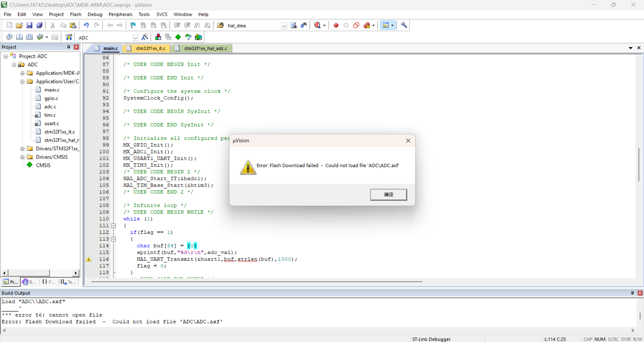Insert a breakpoint with red circle icon
Screen dimensions: 644x342
336,26
